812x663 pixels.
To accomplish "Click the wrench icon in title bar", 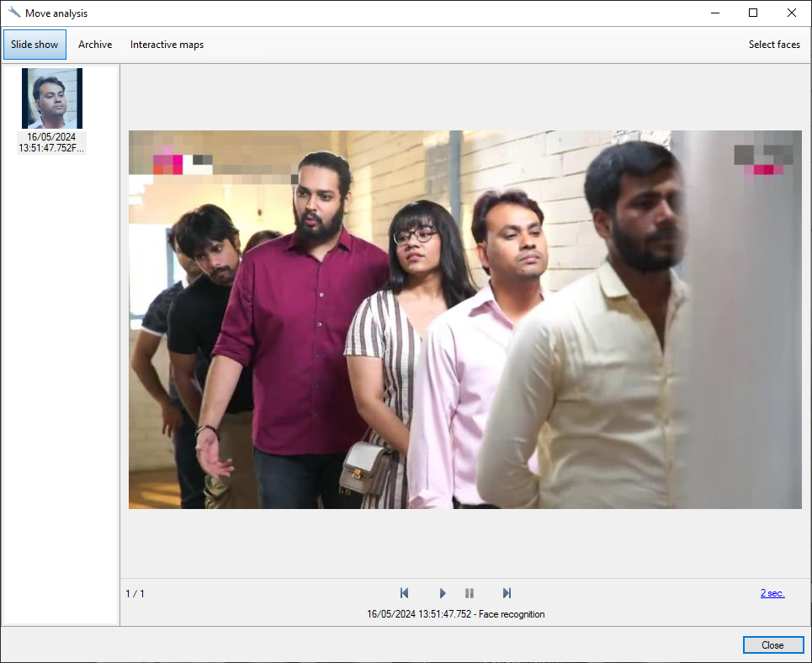I will 13,13.
